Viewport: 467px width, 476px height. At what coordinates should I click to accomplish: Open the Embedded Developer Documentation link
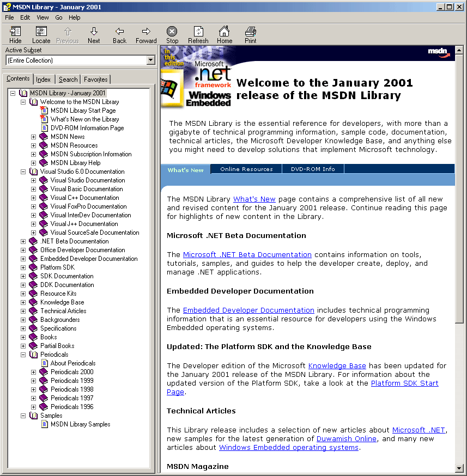coord(248,310)
